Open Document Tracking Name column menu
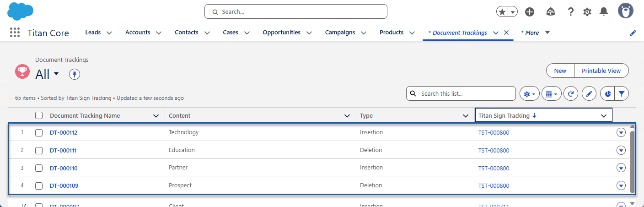Viewport: 644px width, 207px height. [156, 116]
